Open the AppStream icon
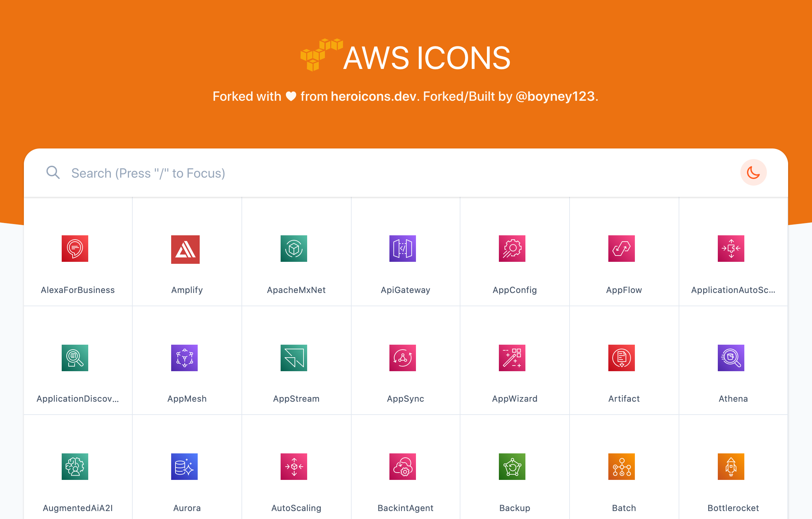Screen dimensions: 812x519 pos(294,358)
